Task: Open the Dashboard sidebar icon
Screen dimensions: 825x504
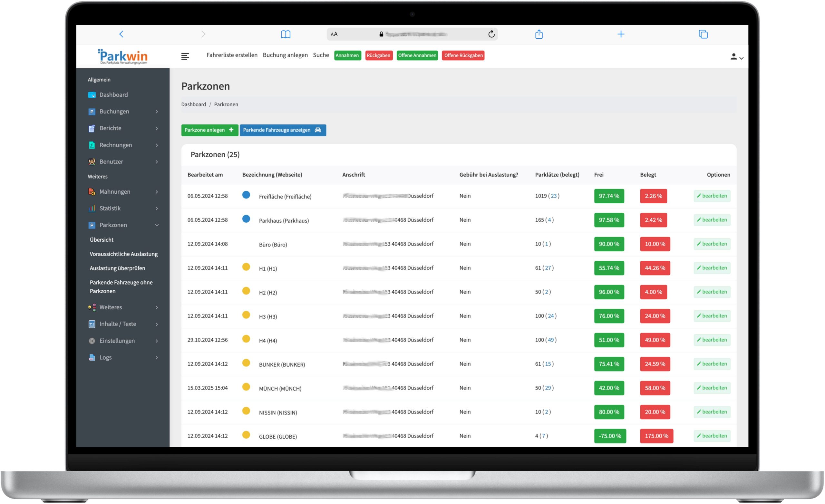Action: [x=92, y=95]
